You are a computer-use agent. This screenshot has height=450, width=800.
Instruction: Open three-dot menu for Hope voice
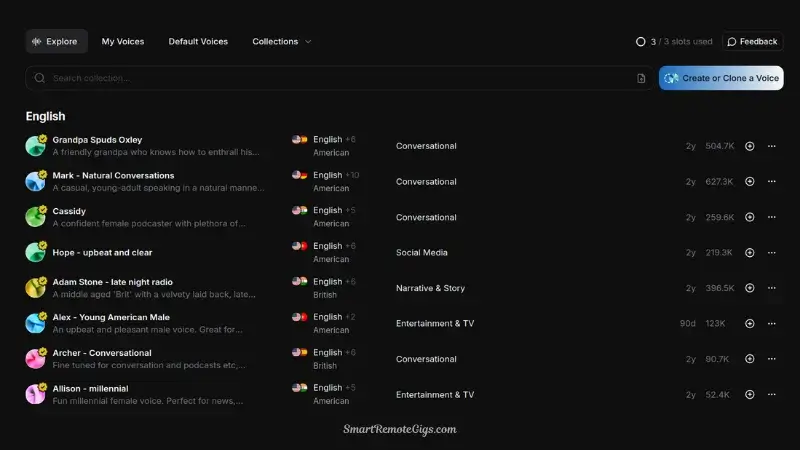[771, 253]
